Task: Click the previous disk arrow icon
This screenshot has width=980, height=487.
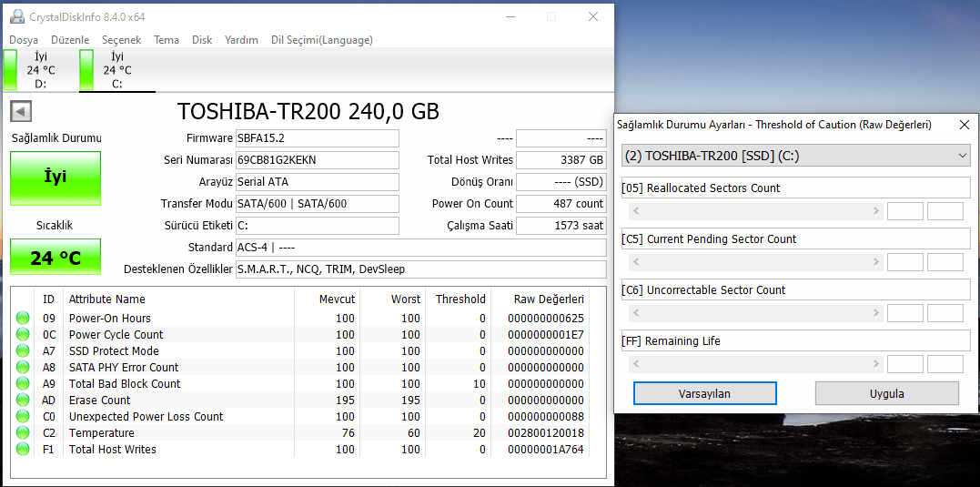Action: [22, 111]
